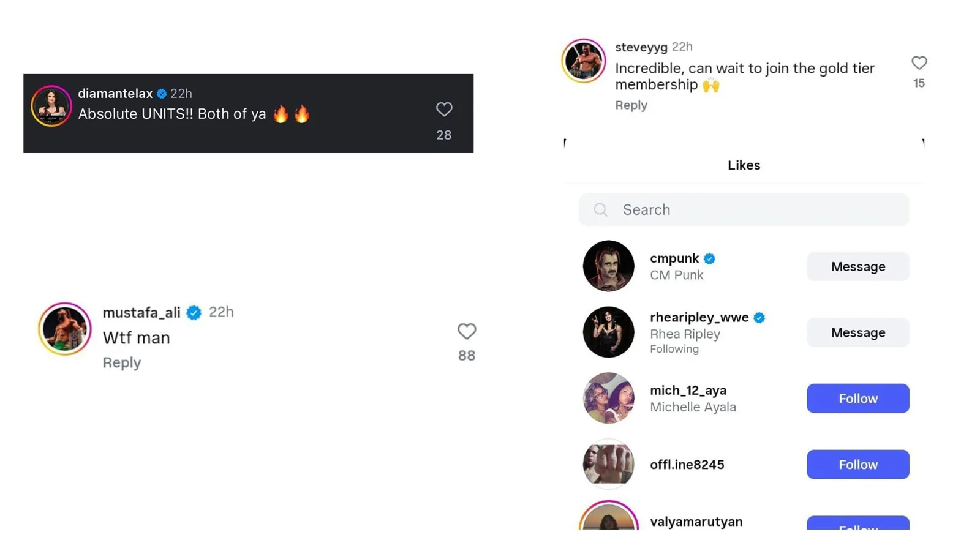This screenshot has height=551, width=980.
Task: Message cmpunk from likes list
Action: (858, 266)
